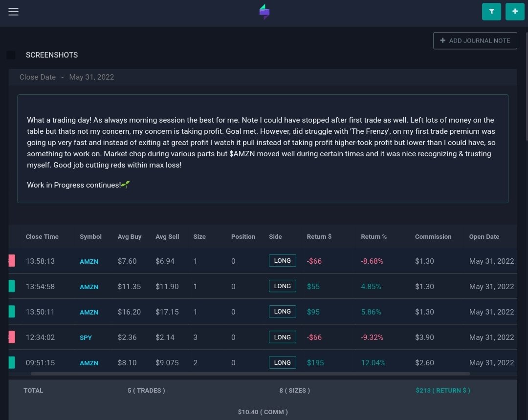The image size is (528, 420).
Task: Click the -9.32% return percent
Action: click(372, 337)
